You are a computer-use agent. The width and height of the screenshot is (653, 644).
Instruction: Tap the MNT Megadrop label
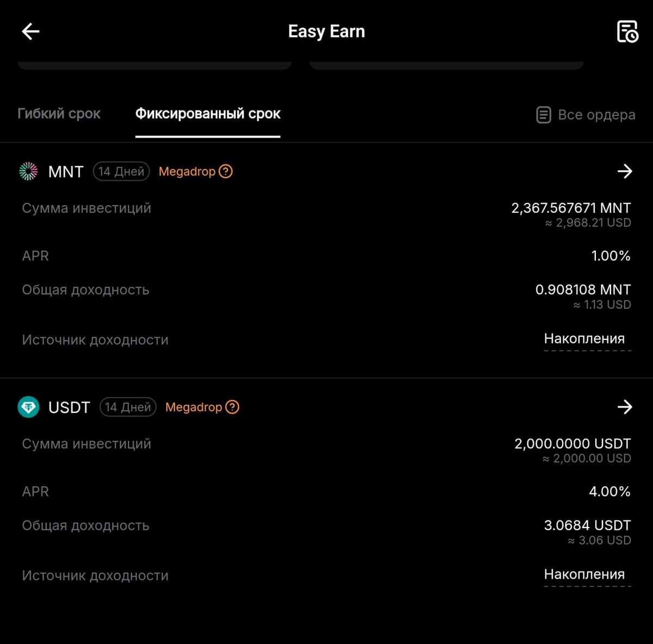coord(187,171)
